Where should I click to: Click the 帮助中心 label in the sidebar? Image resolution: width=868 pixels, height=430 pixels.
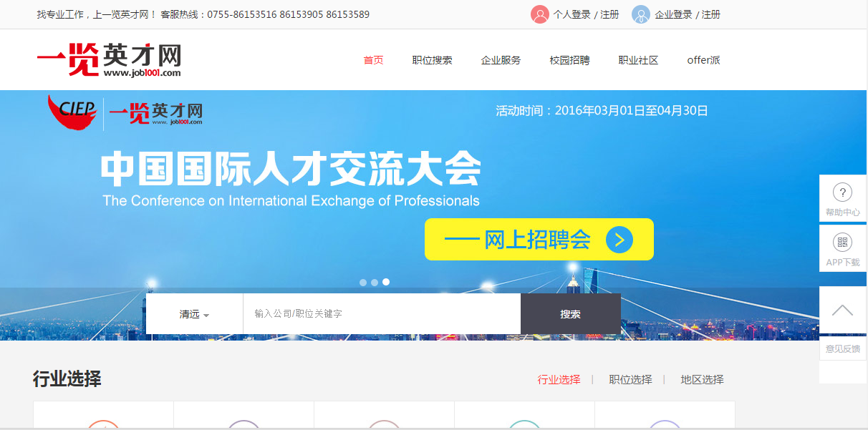[x=842, y=212]
